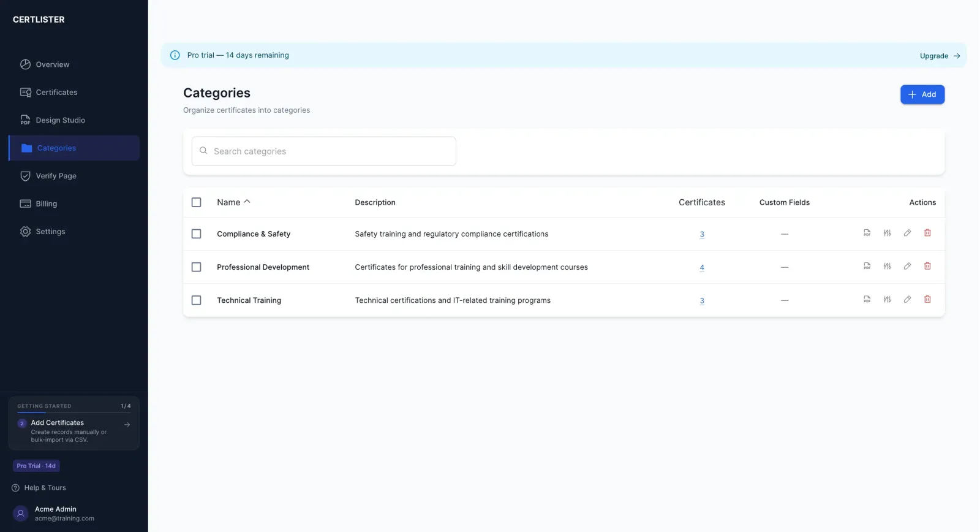
Task: Click the info icon in trial banner
Action: pyautogui.click(x=175, y=55)
